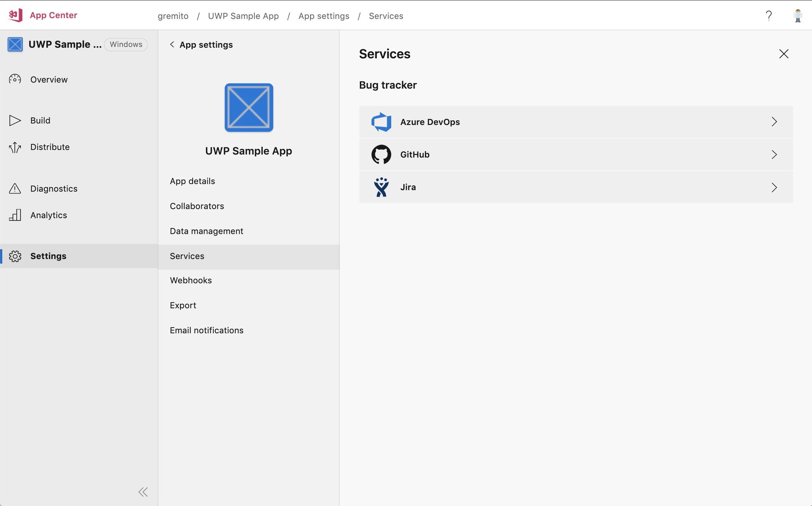Click App settings breadcrumb link
The height and width of the screenshot is (506, 812).
click(x=324, y=16)
